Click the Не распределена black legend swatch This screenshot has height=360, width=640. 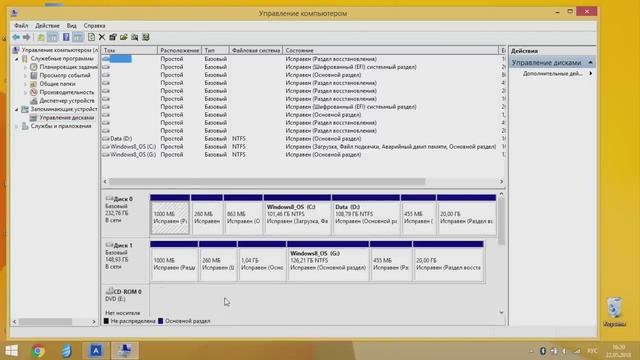(106, 321)
